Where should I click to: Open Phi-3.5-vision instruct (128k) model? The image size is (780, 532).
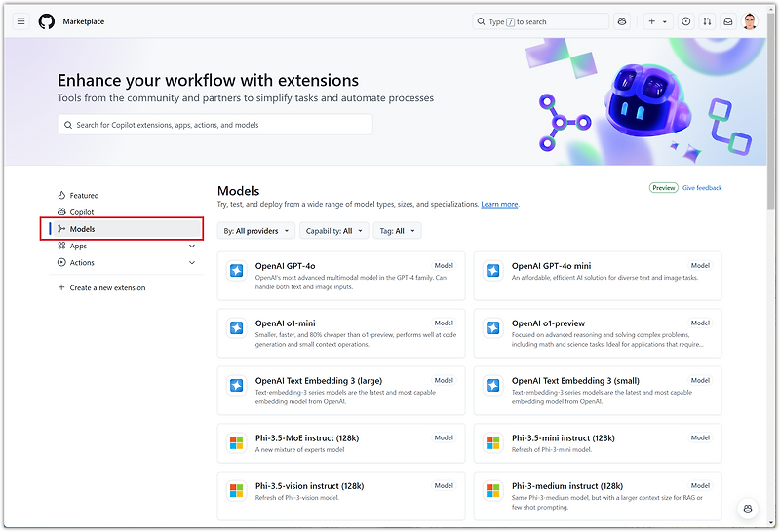[341, 496]
